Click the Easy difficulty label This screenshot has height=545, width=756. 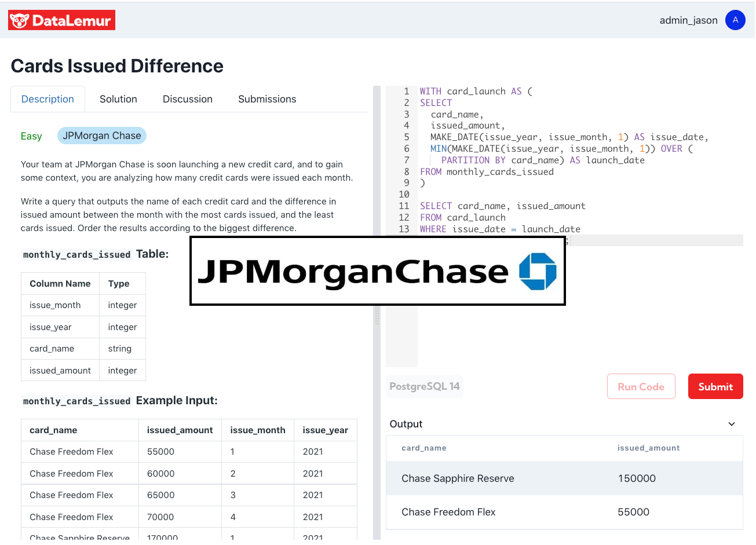pyautogui.click(x=31, y=136)
